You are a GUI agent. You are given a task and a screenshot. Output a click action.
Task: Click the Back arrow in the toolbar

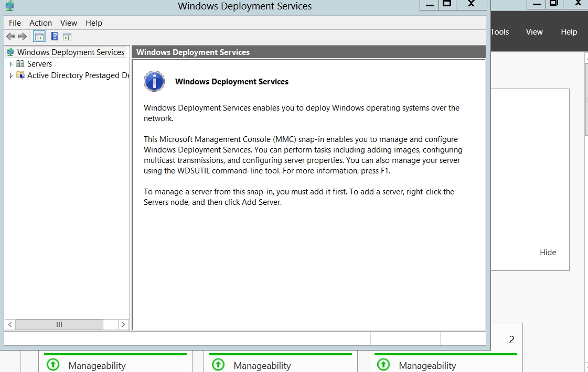(x=10, y=36)
